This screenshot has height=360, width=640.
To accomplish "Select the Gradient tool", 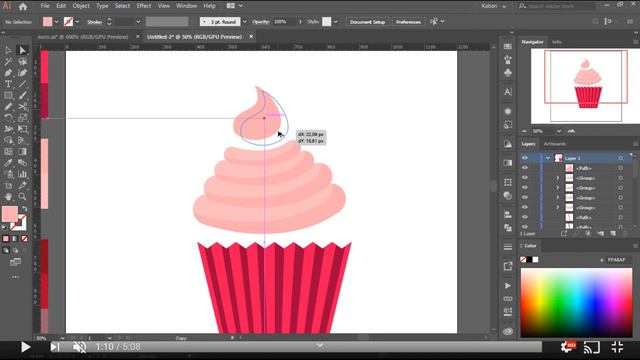I will pyautogui.click(x=22, y=152).
